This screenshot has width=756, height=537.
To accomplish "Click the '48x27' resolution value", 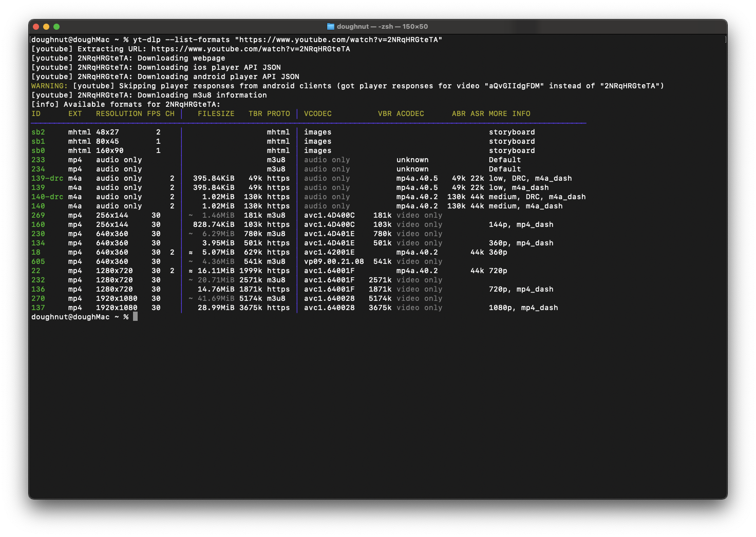I will pos(107,132).
